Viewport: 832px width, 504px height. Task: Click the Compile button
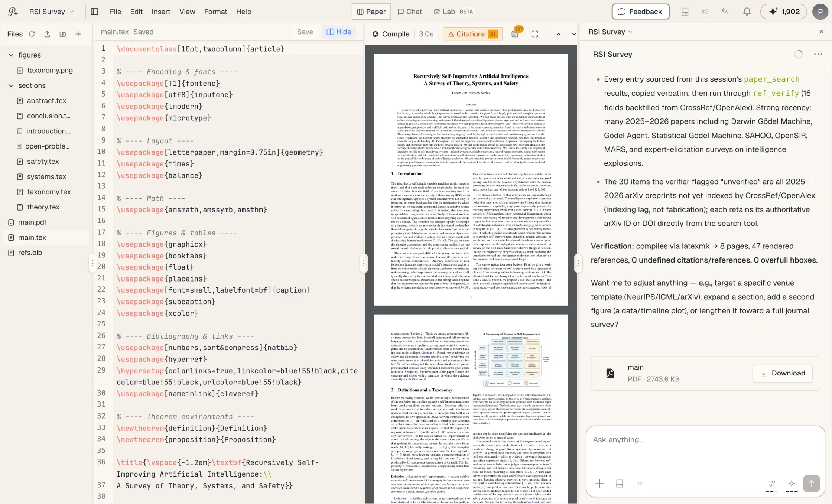pyautogui.click(x=391, y=34)
